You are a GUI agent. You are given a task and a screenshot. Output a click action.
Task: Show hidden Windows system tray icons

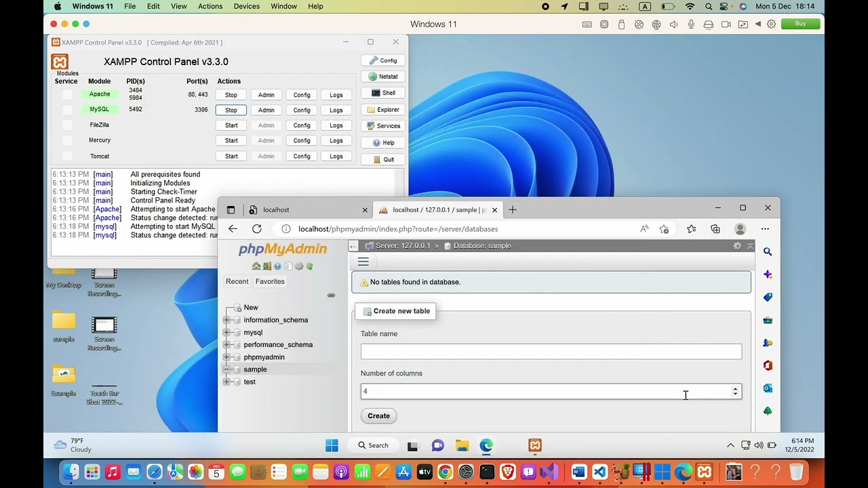[730, 445]
